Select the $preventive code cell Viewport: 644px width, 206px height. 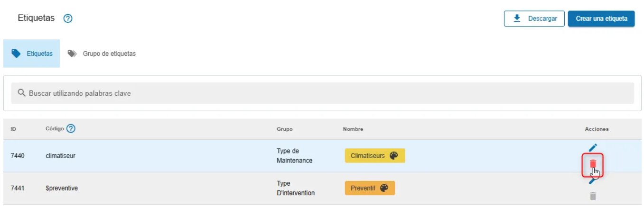62,188
